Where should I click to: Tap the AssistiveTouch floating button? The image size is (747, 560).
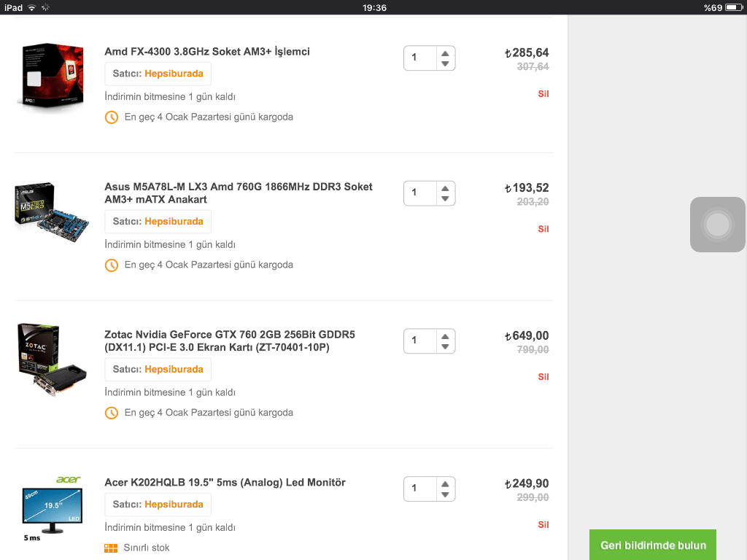(718, 225)
